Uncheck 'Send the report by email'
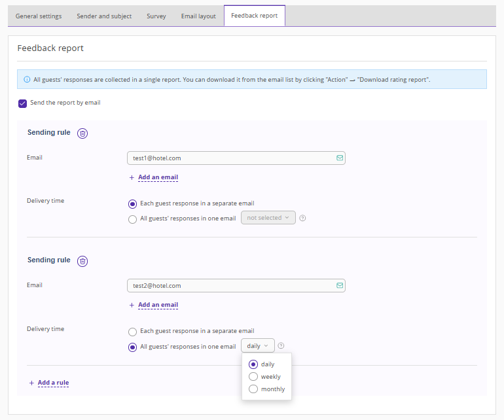The image size is (504, 420). point(23,103)
